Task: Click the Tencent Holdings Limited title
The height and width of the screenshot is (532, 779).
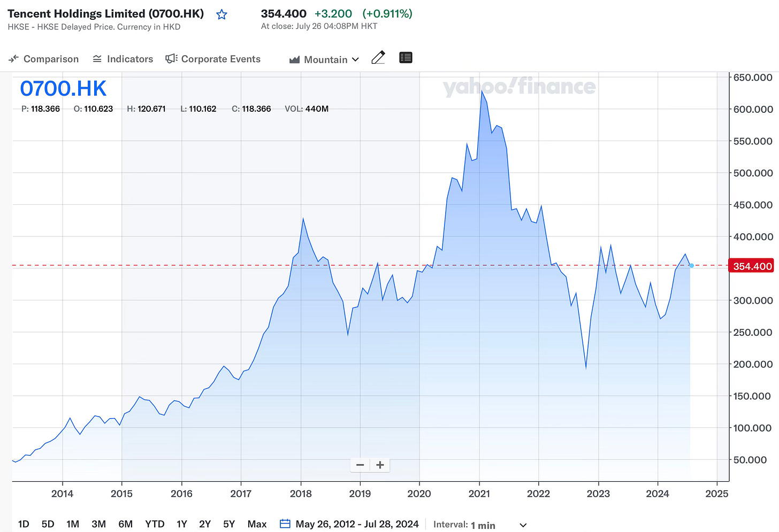Action: coord(106,14)
